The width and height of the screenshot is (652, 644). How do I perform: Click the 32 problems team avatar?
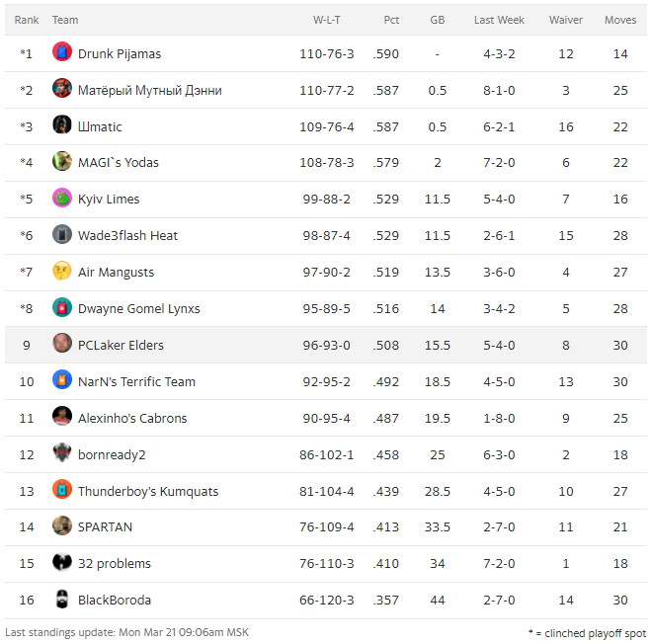(62, 563)
